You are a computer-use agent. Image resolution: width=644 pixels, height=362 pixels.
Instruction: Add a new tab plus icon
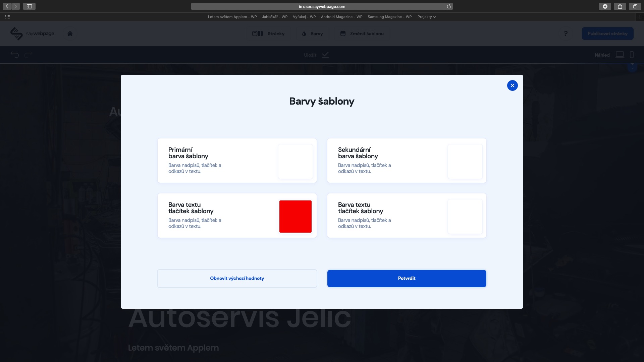pyautogui.click(x=640, y=17)
